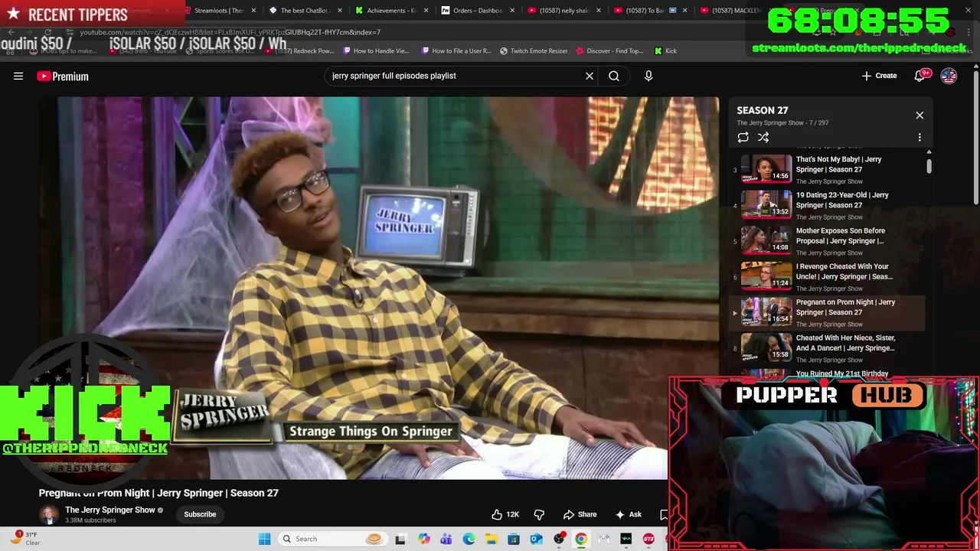Toggle shuffle playlist
The height and width of the screenshot is (551, 980).
click(763, 137)
